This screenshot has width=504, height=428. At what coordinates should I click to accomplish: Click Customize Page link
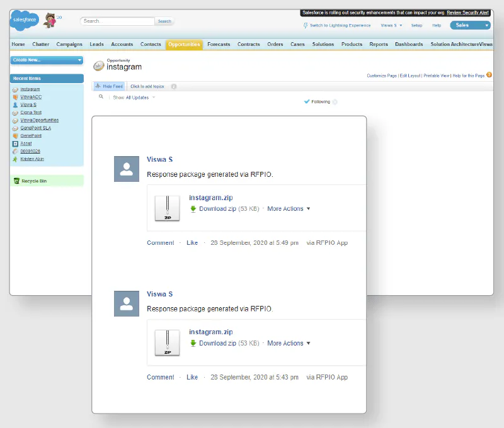point(382,76)
